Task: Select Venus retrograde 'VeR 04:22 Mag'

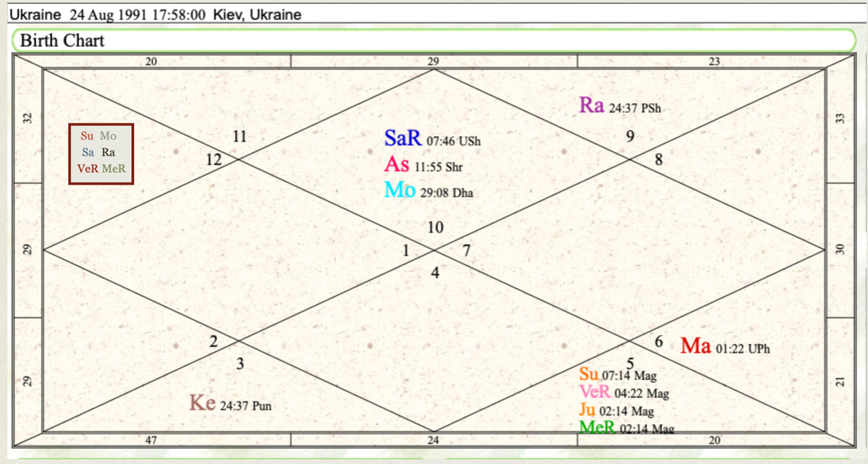Action: (624, 393)
